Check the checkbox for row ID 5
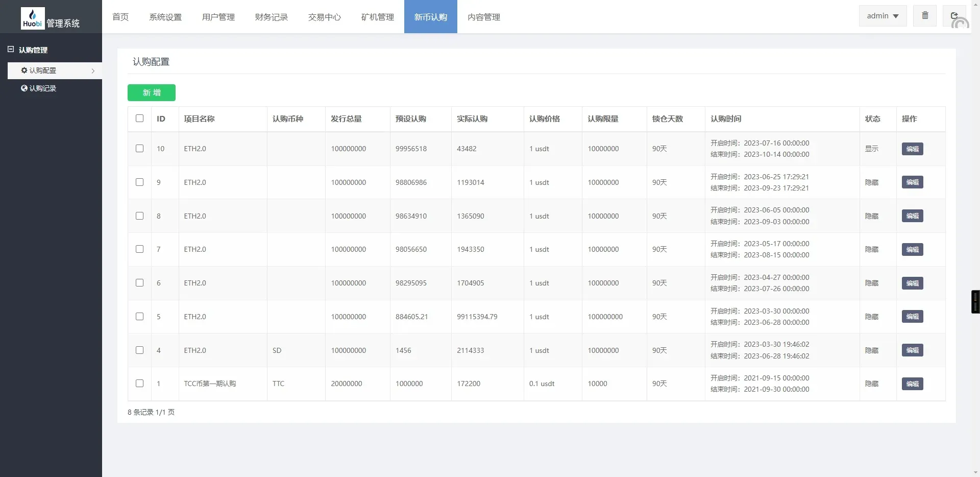This screenshot has width=980, height=477. pyautogui.click(x=139, y=317)
